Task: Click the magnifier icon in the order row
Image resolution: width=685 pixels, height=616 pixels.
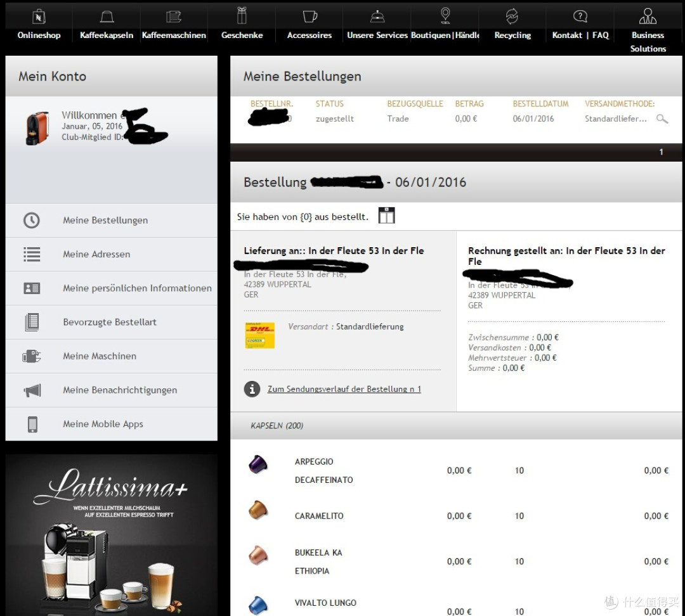Action: [662, 119]
